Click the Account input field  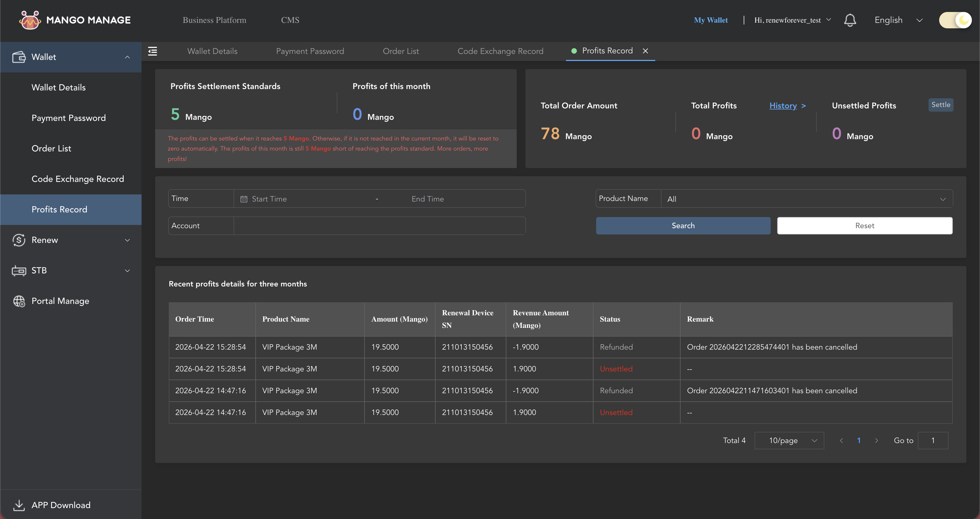(379, 226)
